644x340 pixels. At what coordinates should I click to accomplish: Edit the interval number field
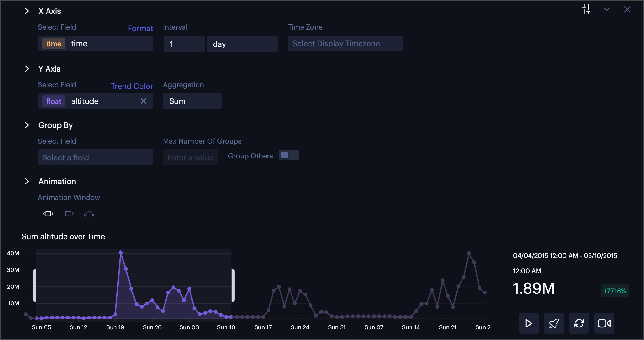click(x=184, y=44)
